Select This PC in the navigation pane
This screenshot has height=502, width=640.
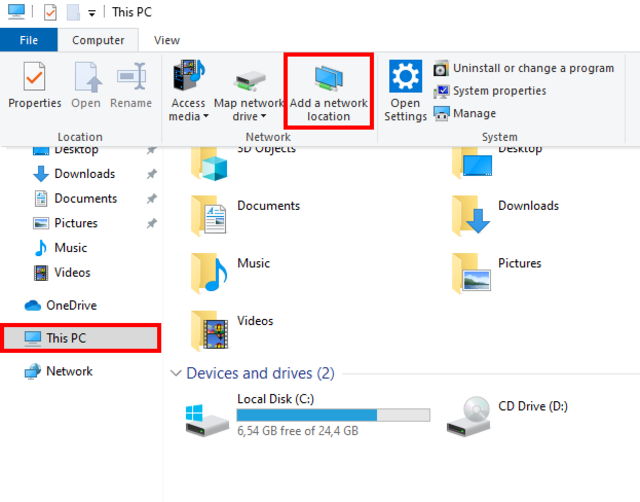click(81, 338)
